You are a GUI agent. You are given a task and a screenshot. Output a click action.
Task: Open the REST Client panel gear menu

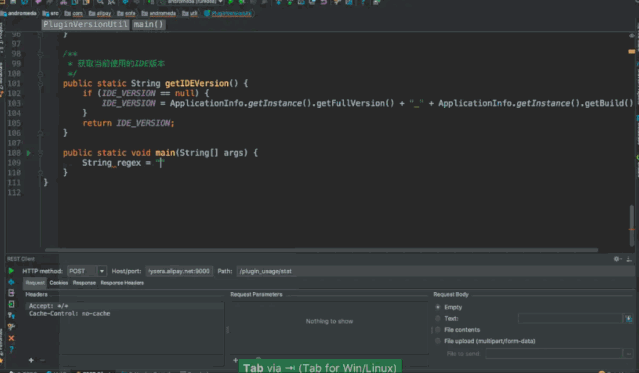(617, 259)
